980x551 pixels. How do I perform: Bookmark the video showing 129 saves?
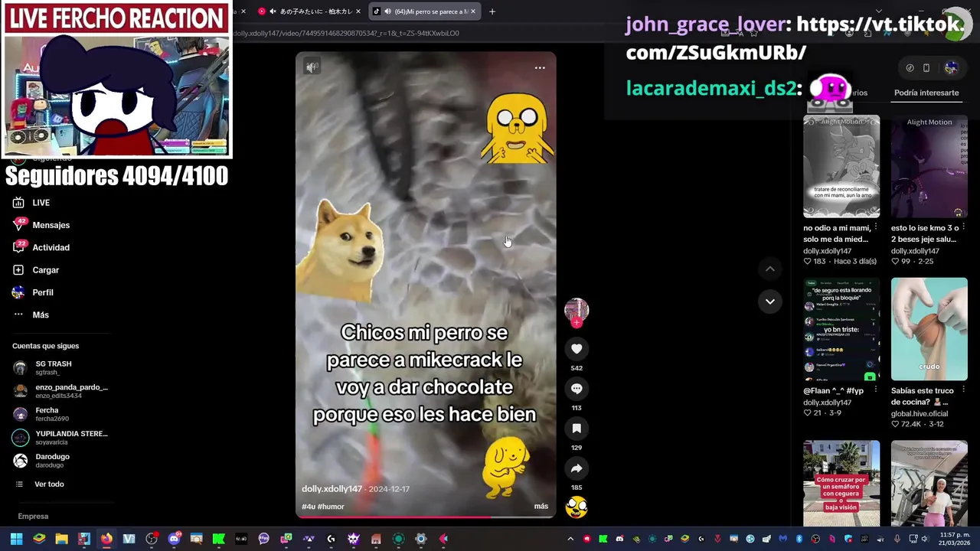pyautogui.click(x=577, y=429)
